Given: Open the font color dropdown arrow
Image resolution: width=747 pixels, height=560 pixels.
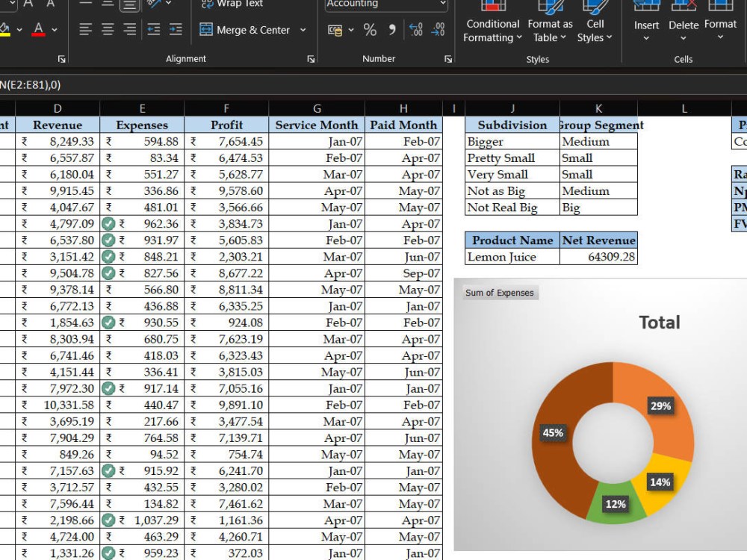Looking at the screenshot, I should coord(55,30).
